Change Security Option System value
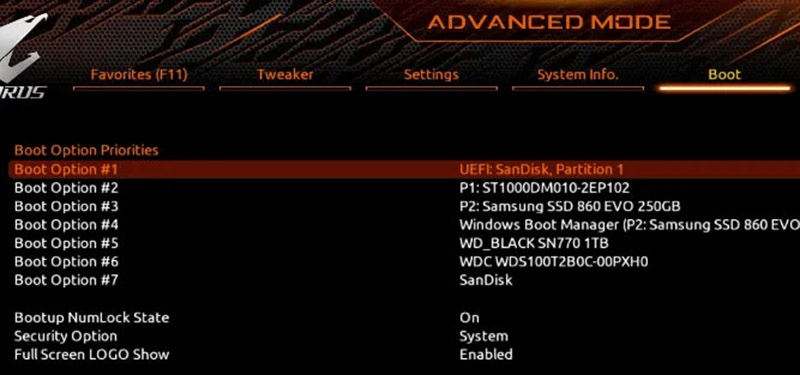This screenshot has width=800, height=375. [484, 336]
